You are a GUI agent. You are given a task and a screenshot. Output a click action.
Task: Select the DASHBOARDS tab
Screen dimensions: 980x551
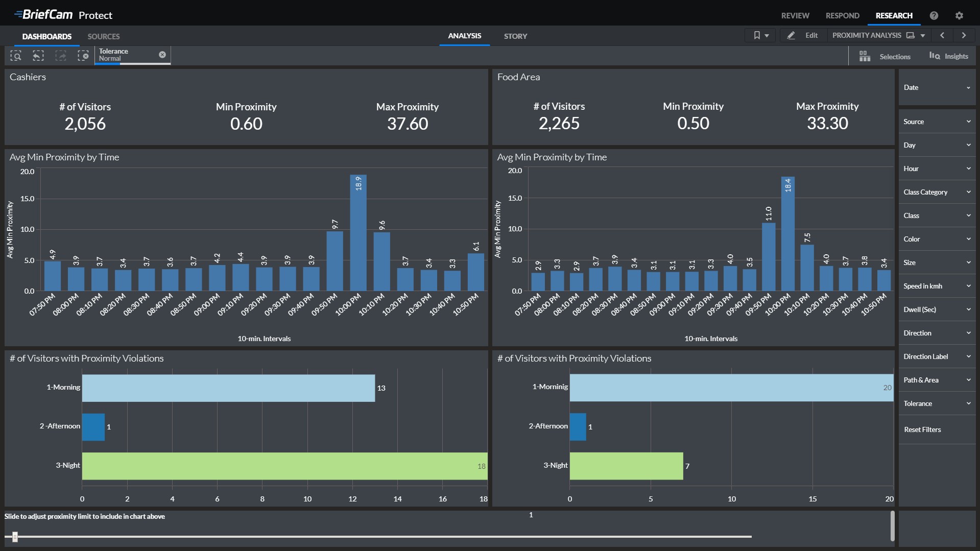(47, 36)
